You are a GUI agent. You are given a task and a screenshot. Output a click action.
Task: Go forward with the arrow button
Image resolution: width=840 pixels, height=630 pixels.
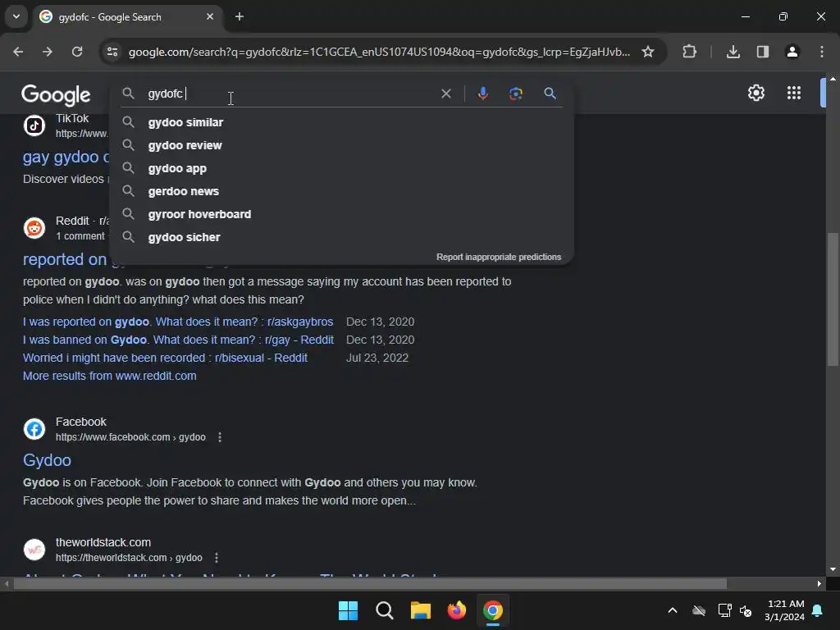click(48, 52)
